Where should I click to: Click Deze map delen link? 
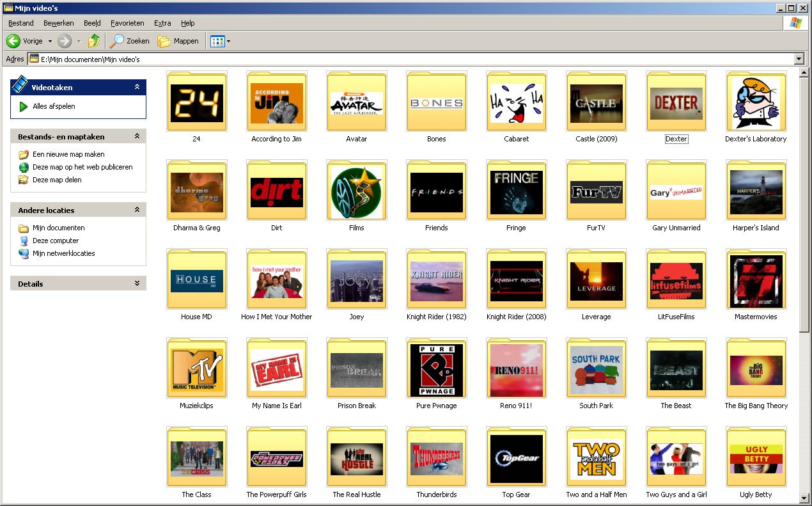click(x=57, y=180)
